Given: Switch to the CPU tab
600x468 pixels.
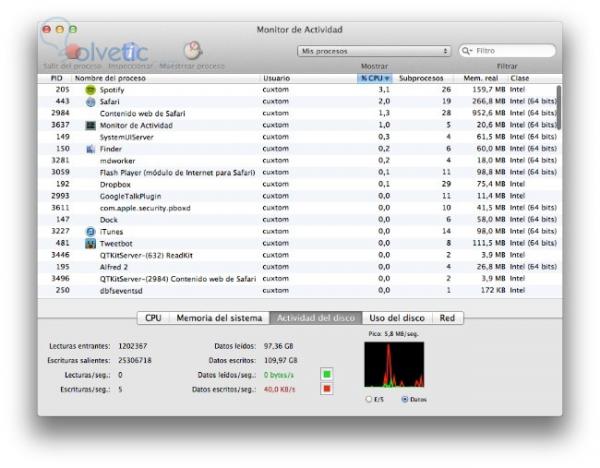Looking at the screenshot, I should coord(153,318).
